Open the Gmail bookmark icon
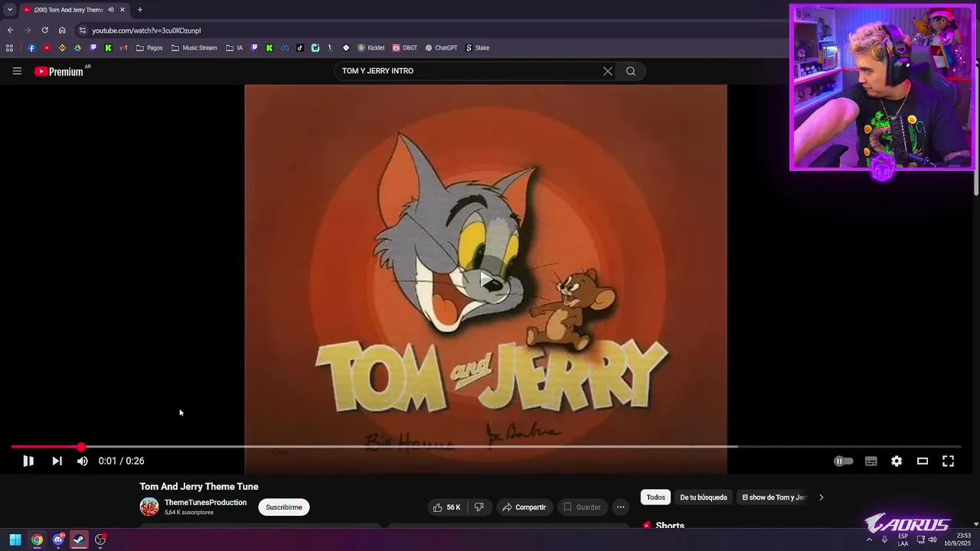Viewport: 980px width, 551px height. coord(123,47)
